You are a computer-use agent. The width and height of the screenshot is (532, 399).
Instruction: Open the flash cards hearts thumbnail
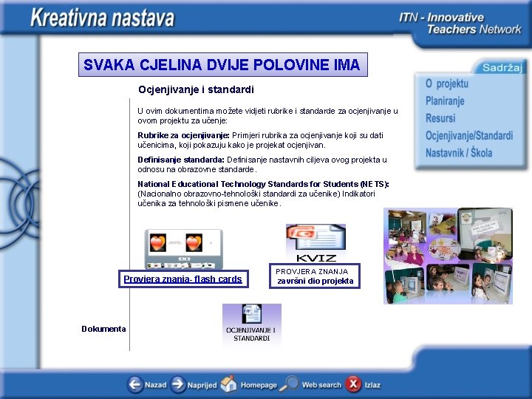pyautogui.click(x=183, y=250)
